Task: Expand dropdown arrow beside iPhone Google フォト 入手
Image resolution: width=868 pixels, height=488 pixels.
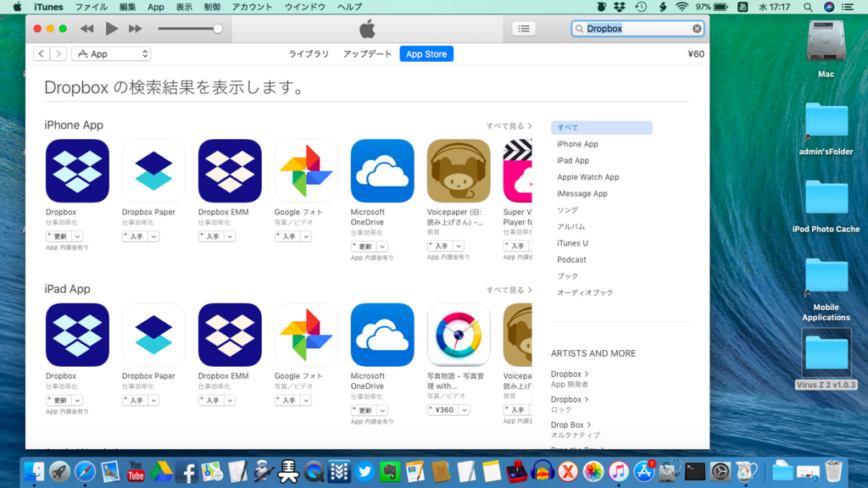Action: [306, 236]
